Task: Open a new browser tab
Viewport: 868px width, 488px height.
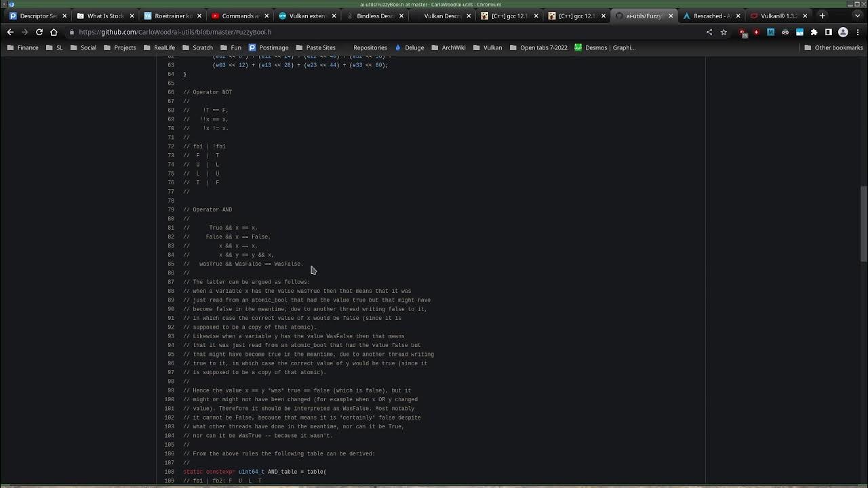Action: click(822, 16)
